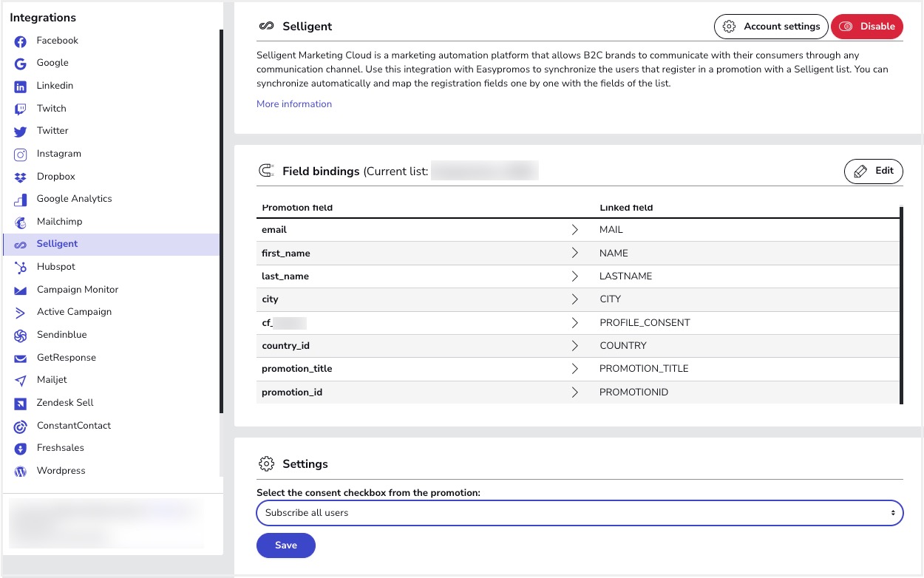This screenshot has width=924, height=578.
Task: Click the Twitch icon
Action: click(x=21, y=109)
